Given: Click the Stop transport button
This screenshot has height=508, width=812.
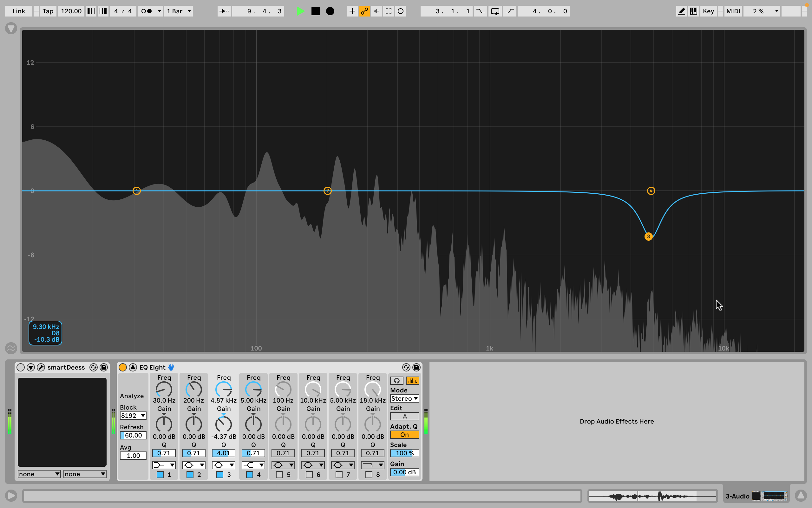Looking at the screenshot, I should tap(315, 11).
